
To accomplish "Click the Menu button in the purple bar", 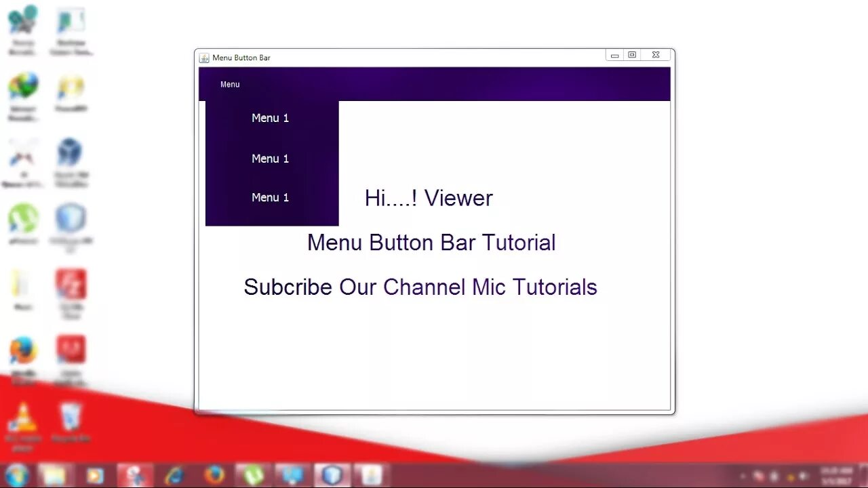I will coord(230,84).
